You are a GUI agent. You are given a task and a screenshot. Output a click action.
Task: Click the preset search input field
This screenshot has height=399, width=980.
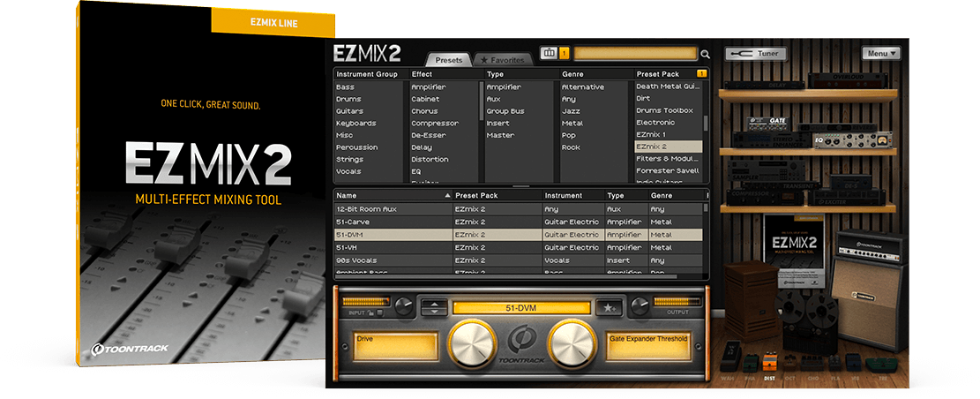[634, 54]
